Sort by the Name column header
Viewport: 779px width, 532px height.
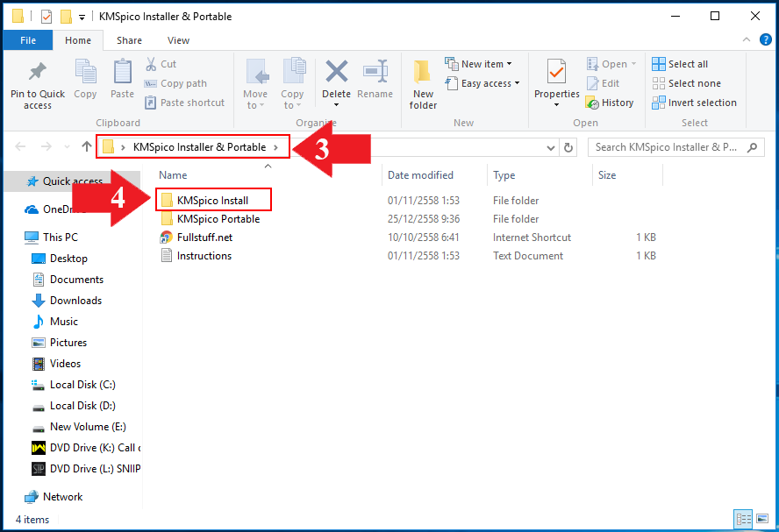[173, 175]
